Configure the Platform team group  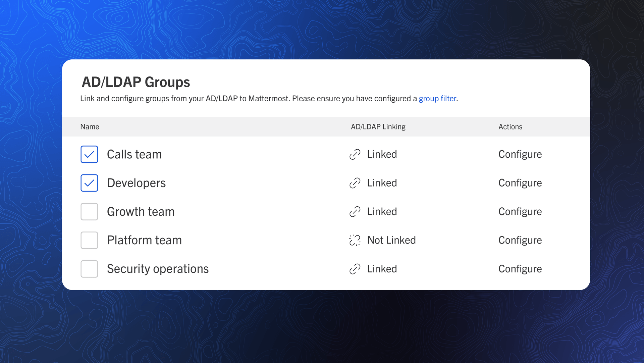pos(520,240)
